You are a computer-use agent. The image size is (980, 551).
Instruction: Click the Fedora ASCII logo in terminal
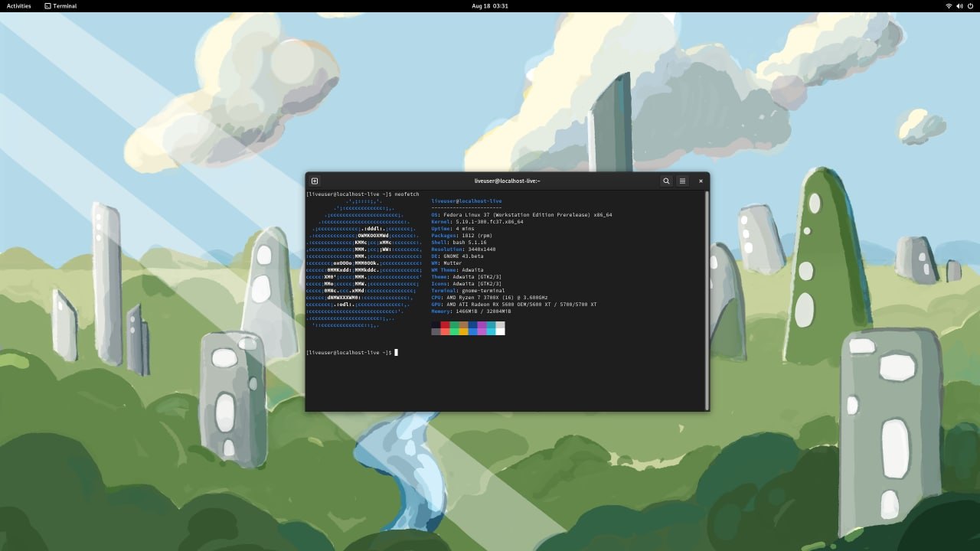pyautogui.click(x=364, y=263)
